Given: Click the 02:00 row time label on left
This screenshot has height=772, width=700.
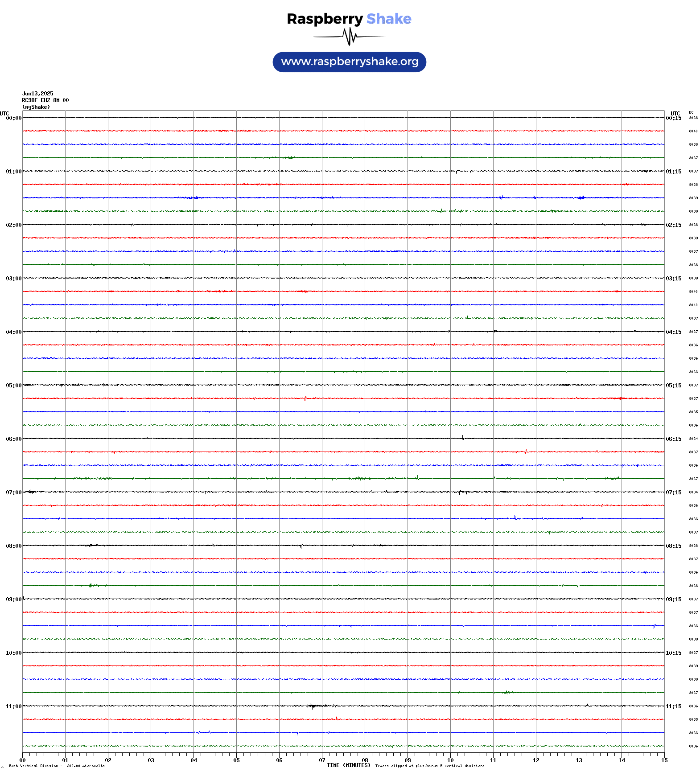Looking at the screenshot, I should pos(13,225).
